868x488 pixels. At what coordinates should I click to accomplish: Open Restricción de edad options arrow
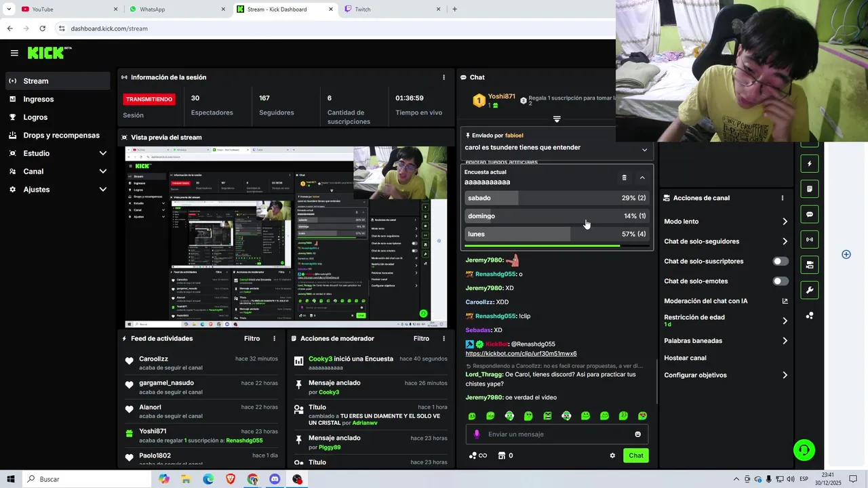click(785, 321)
